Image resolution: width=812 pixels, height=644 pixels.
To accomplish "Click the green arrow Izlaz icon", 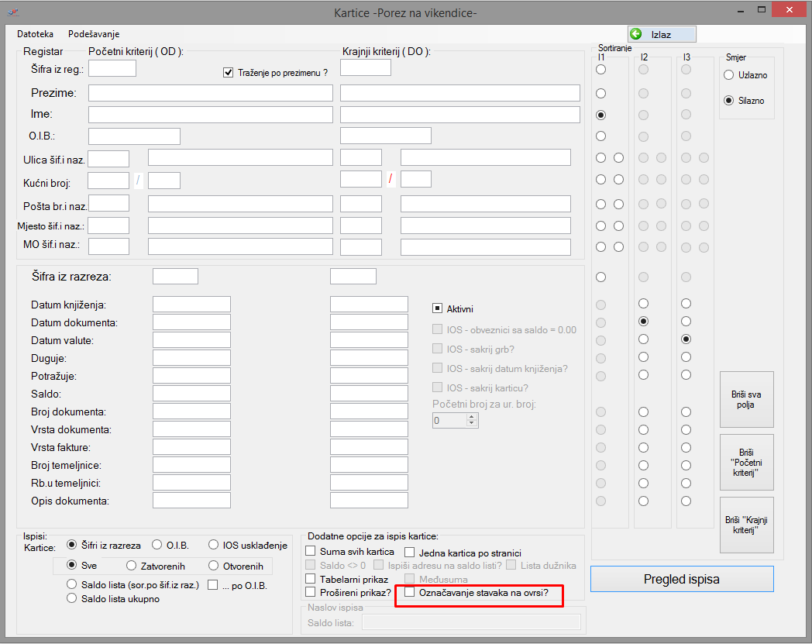I will 636,34.
